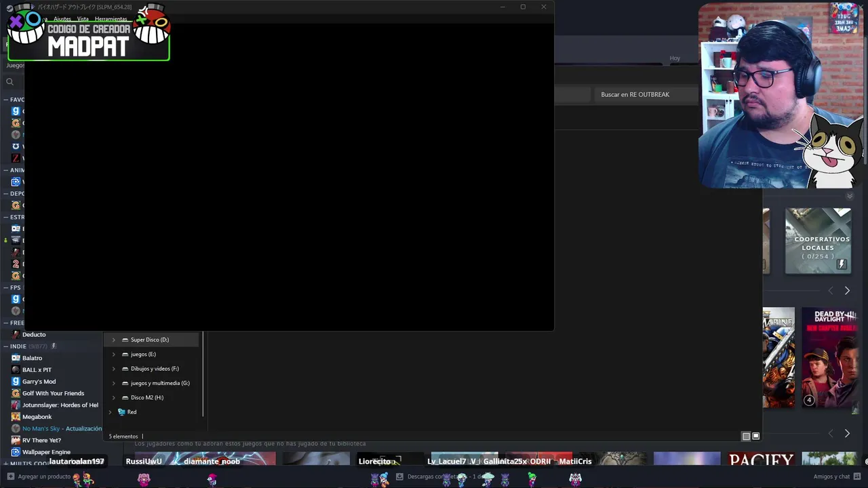868x488 pixels.
Task: Click the BALL x PIT game icon
Action: click(x=16, y=369)
